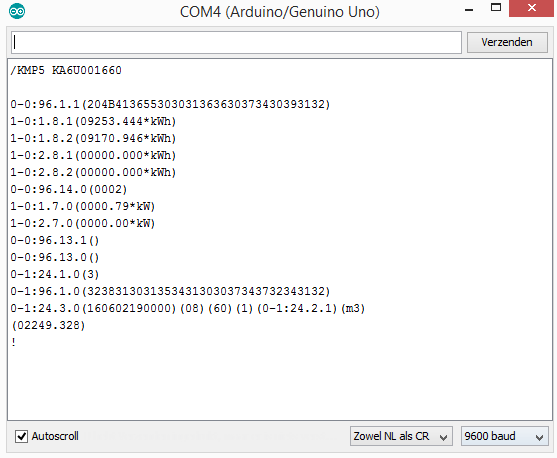
Task: Click the Arduino logo icon in title bar
Action: 17,11
